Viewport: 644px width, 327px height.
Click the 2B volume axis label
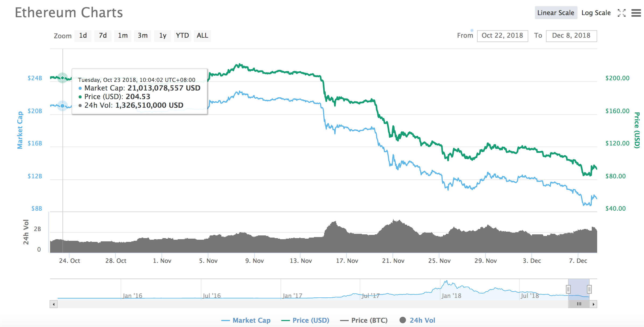(x=37, y=229)
